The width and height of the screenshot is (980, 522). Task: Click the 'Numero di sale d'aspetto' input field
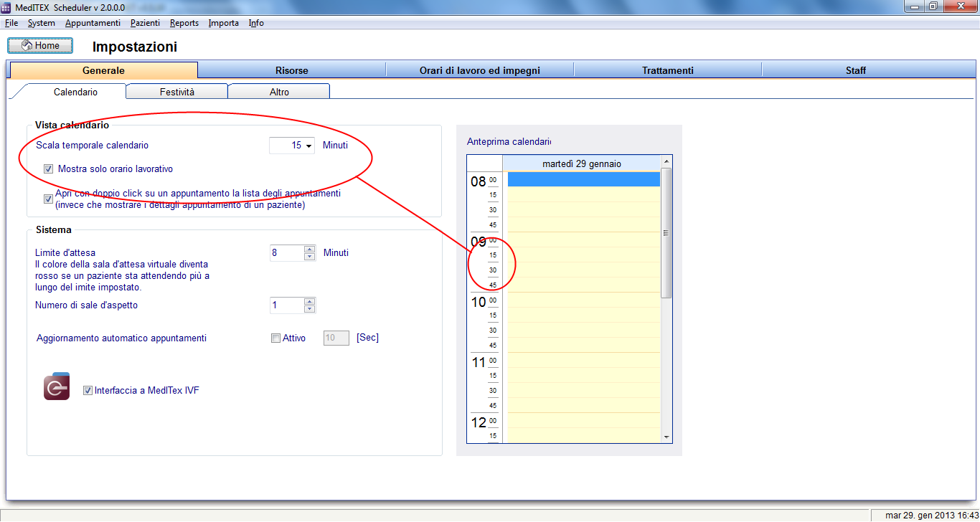pyautogui.click(x=287, y=305)
